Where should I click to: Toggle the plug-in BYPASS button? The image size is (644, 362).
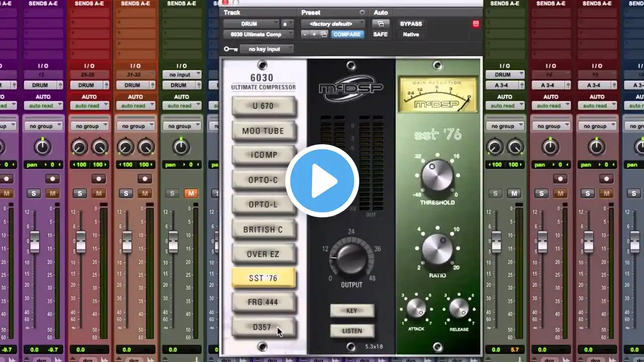[x=411, y=24]
